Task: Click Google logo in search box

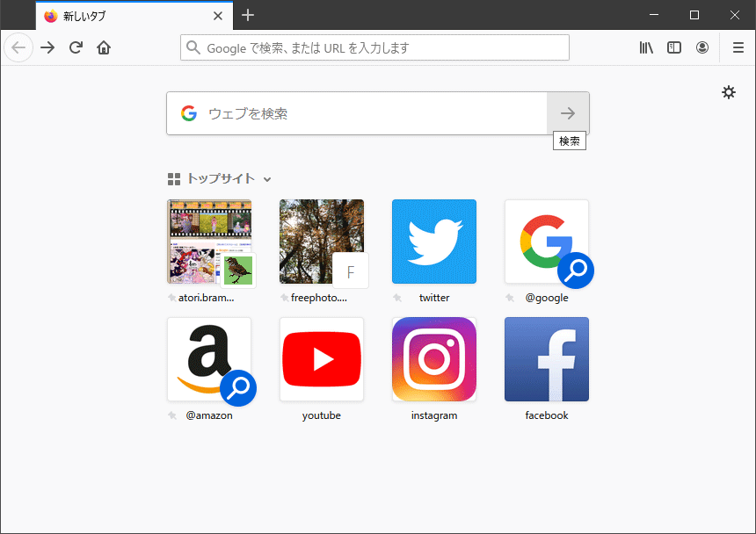Action: point(189,113)
